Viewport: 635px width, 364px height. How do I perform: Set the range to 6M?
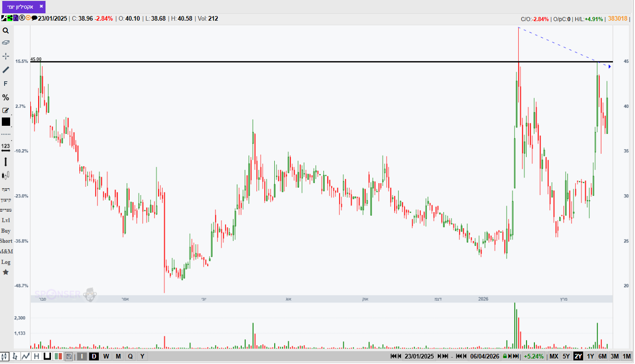click(x=602, y=356)
